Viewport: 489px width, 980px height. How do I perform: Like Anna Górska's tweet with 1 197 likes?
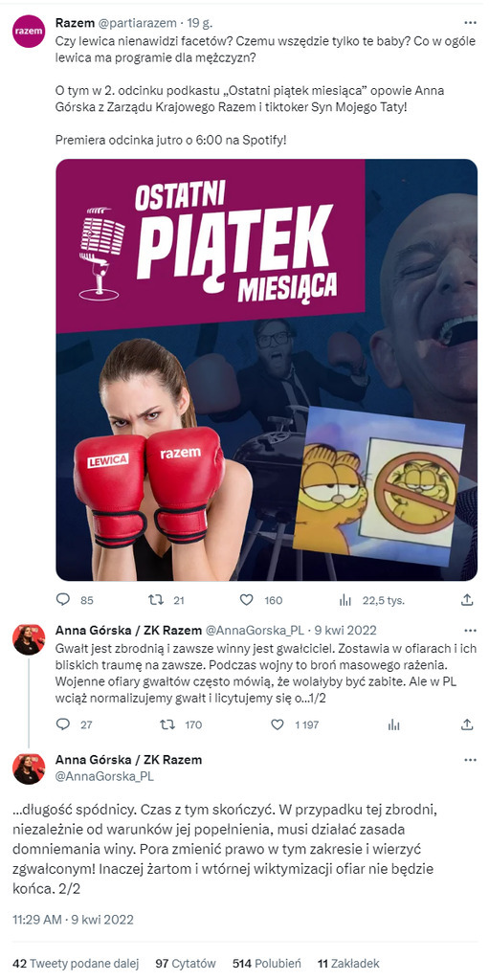tap(277, 724)
